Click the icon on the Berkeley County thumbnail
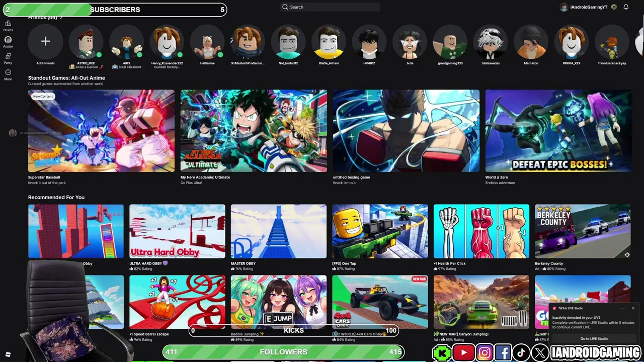This screenshot has width=644, height=362. [627, 255]
